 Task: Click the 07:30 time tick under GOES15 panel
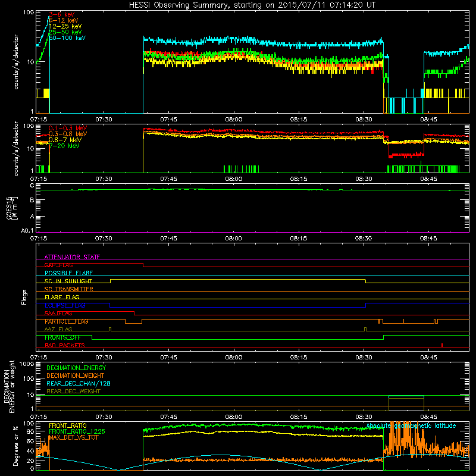coord(104,239)
